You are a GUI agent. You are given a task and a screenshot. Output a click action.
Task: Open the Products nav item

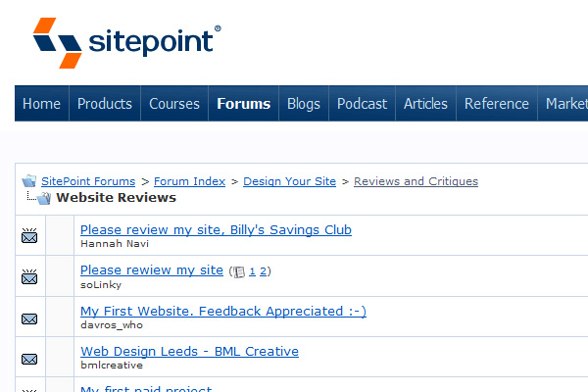(x=105, y=104)
